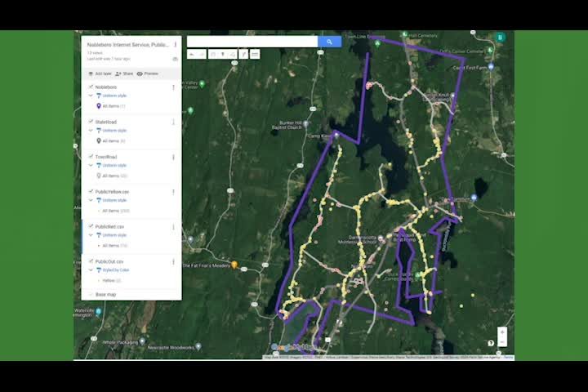Screen dimensions: 588x392
Task: Select the hand Select items tool
Action: click(x=212, y=55)
